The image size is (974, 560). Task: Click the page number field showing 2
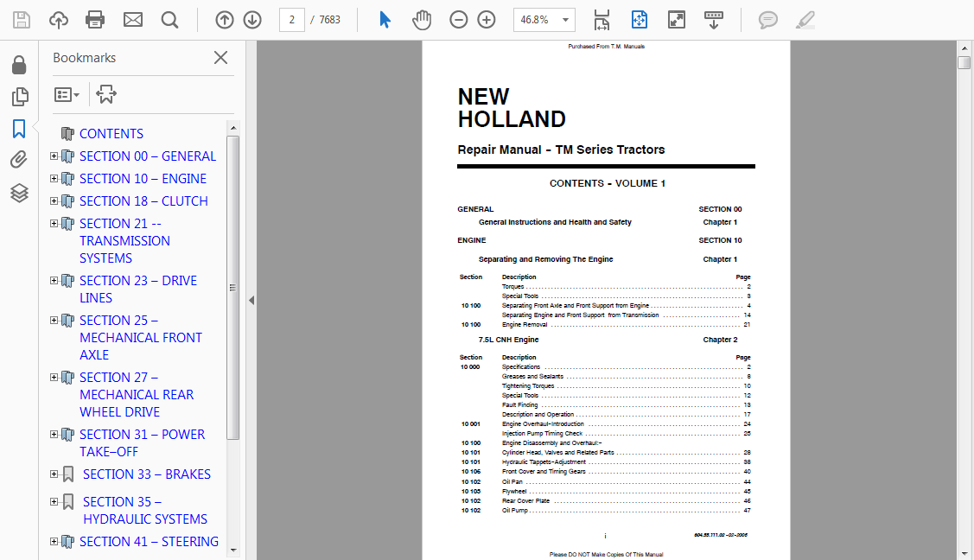pyautogui.click(x=292, y=20)
